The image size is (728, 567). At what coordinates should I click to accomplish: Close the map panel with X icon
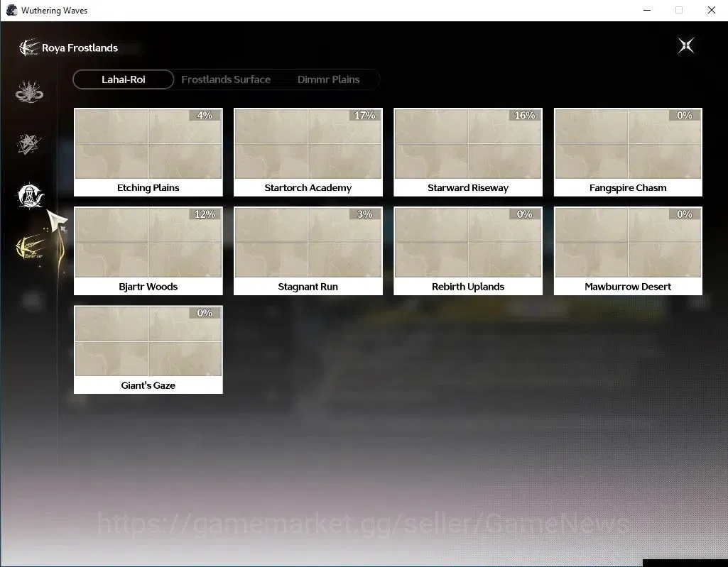[686, 45]
